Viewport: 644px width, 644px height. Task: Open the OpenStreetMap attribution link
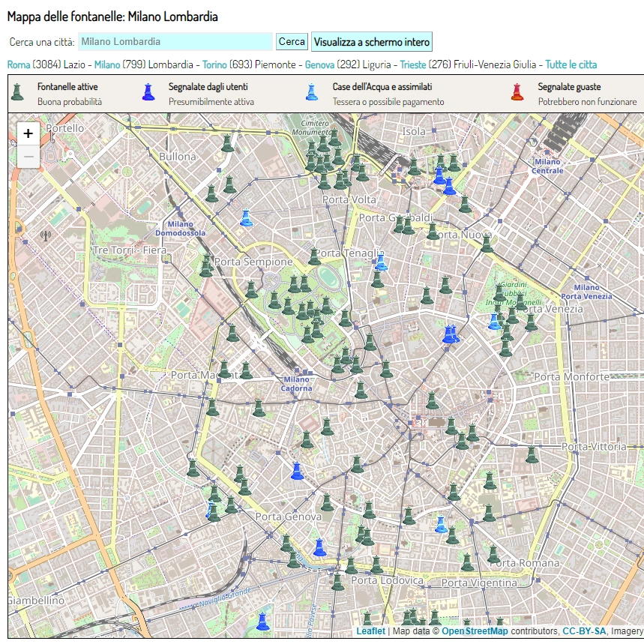pos(475,631)
